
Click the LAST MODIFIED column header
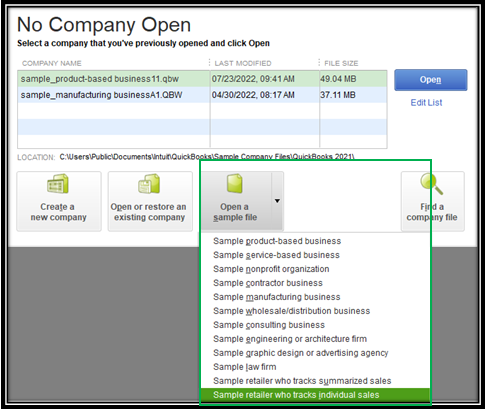[x=243, y=63]
